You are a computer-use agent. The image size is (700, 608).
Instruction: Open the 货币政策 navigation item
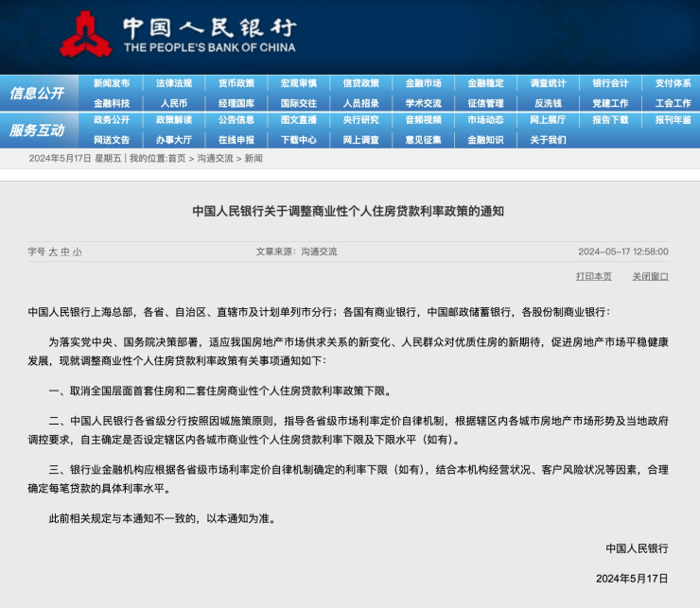(x=236, y=83)
